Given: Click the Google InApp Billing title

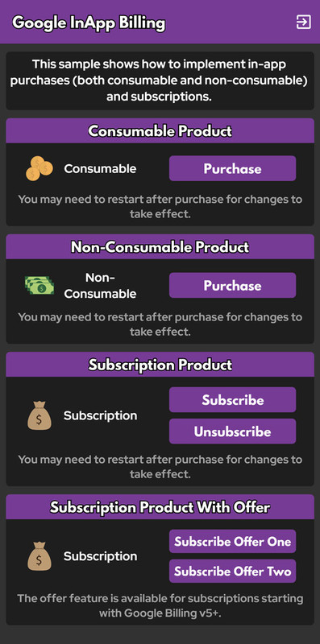Looking at the screenshot, I should [89, 23].
